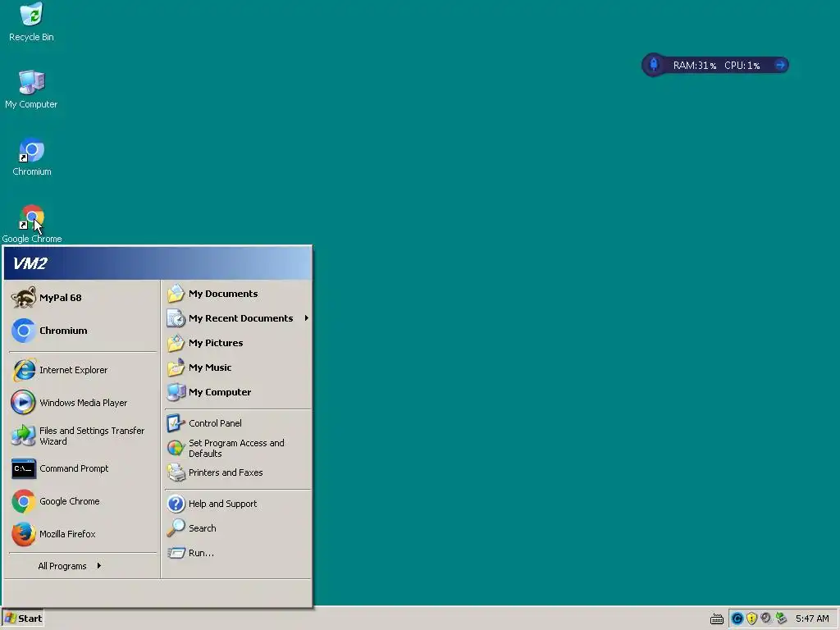Click rocket icon on RAM/CPU widget
The image size is (840, 630).
[654, 65]
